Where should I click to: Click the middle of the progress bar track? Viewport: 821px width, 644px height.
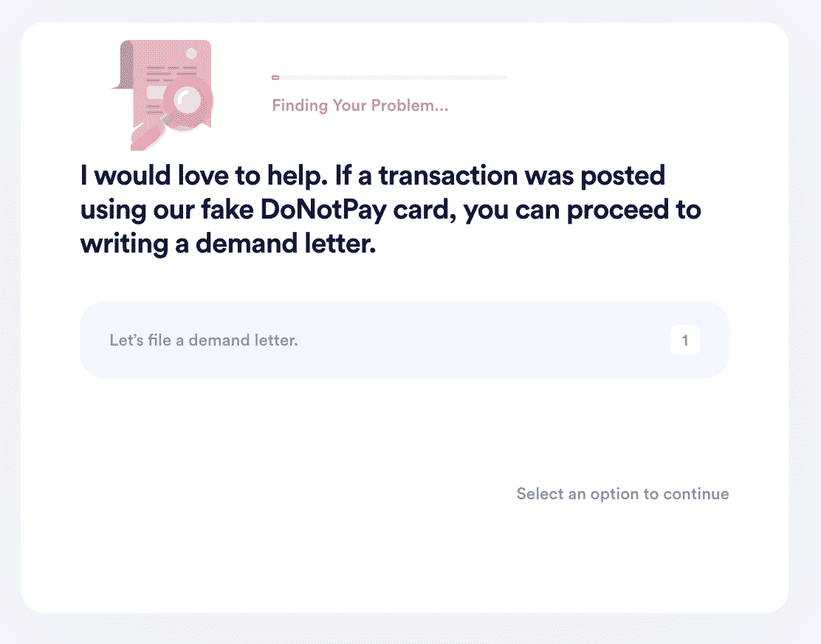click(390, 78)
